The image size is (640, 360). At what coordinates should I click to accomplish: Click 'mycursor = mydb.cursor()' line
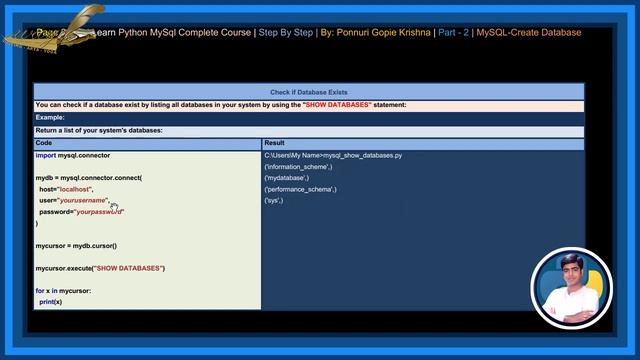point(76,246)
